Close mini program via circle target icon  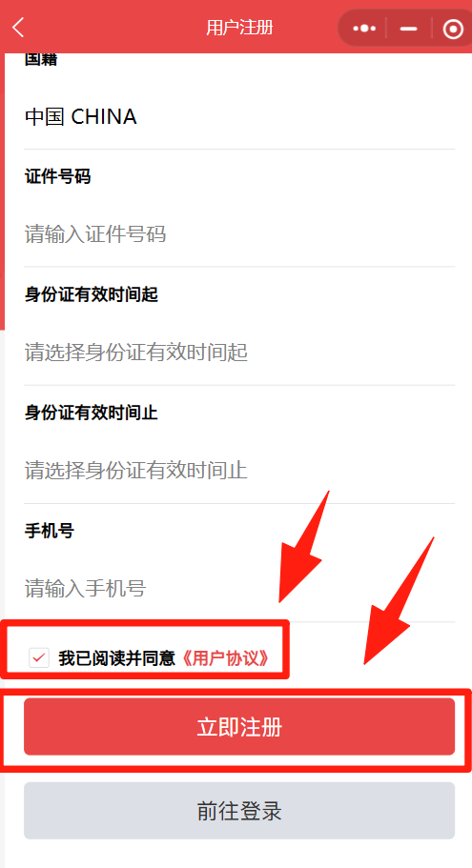point(453,29)
